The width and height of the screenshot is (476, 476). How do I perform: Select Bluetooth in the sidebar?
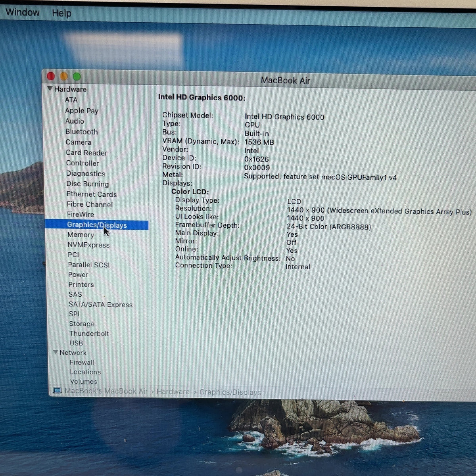[x=81, y=132]
